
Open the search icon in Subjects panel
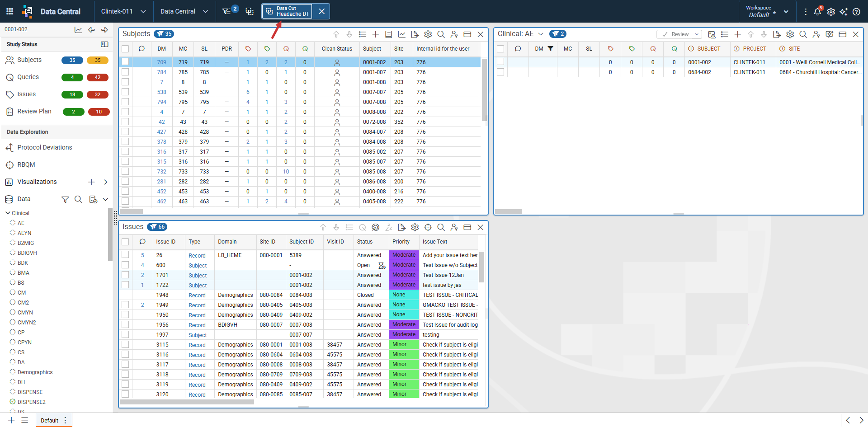point(441,34)
